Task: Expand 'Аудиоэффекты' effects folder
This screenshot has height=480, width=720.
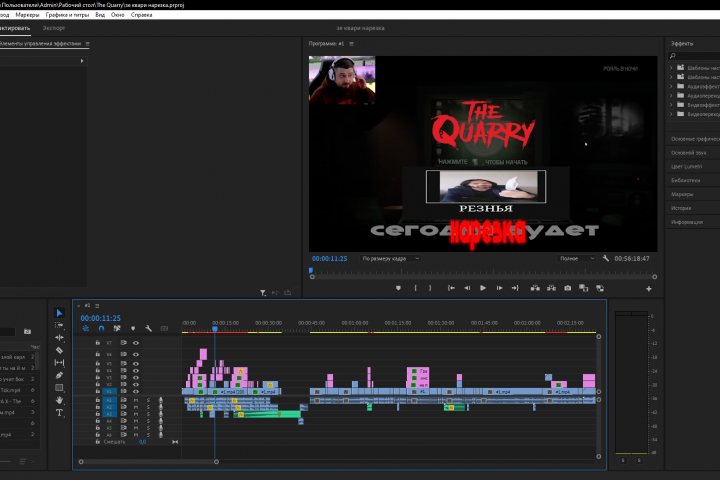Action: tap(671, 86)
